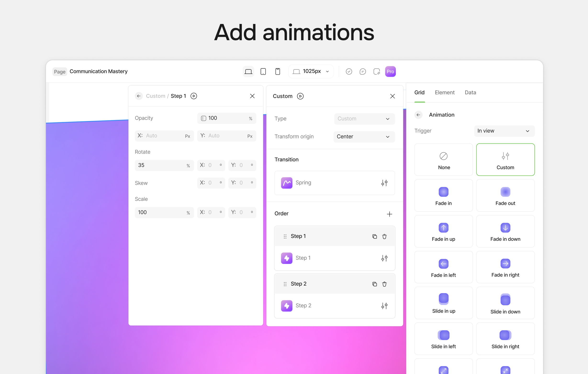Switch to the Element tab
Screen dimensions: 588x374
tap(444, 93)
